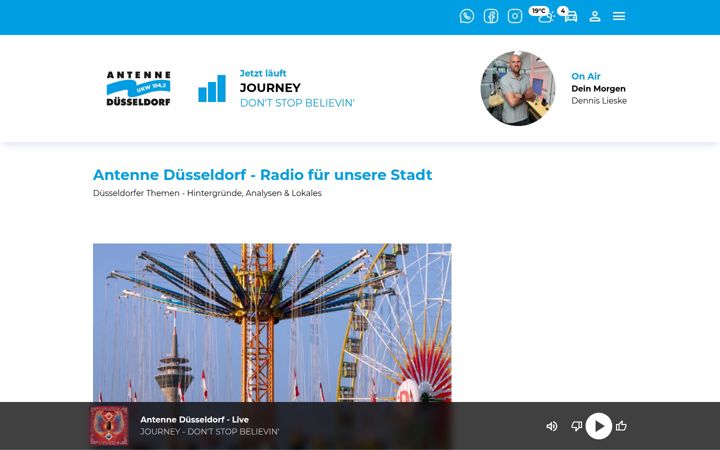Show the weather 19°C icon

click(x=542, y=15)
